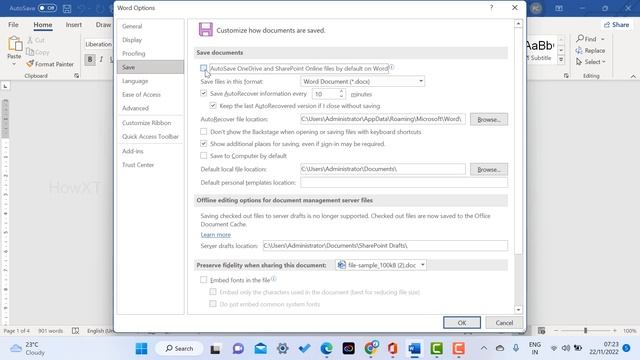This screenshot has height=360, width=640.
Task: Click the Copy icon in Clipboard group
Action: coord(30,52)
